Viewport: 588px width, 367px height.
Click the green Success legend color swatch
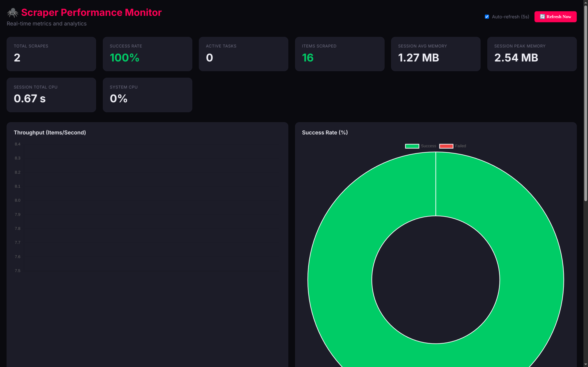pos(412,146)
